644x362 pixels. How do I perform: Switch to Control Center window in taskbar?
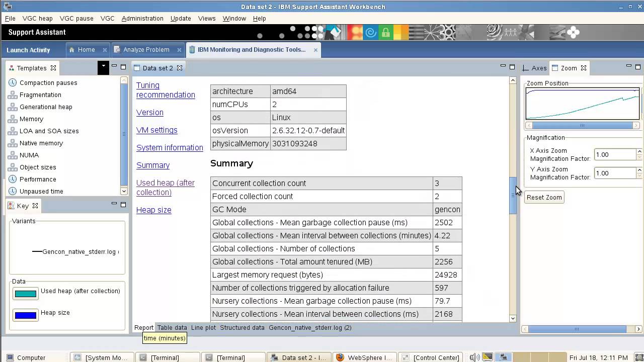tap(431, 357)
